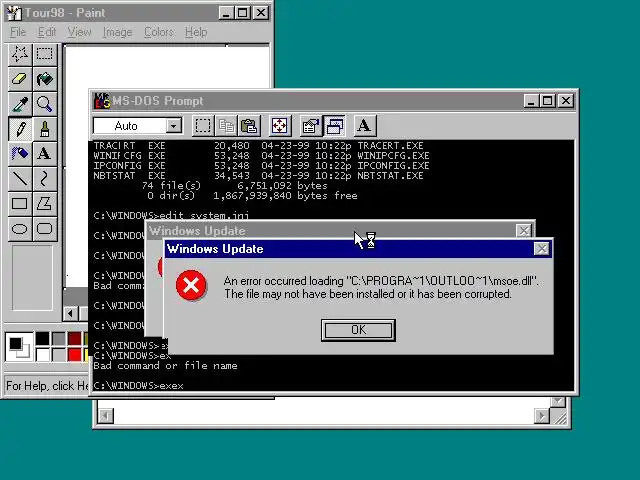The width and height of the screenshot is (640, 480).
Task: Click the Paste button in MS-DOS toolbar
Action: coord(249,126)
